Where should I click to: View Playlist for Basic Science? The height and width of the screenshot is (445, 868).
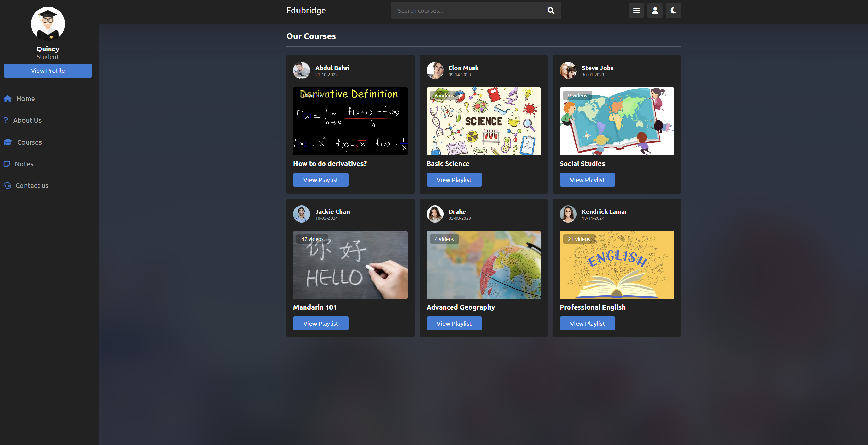point(454,180)
